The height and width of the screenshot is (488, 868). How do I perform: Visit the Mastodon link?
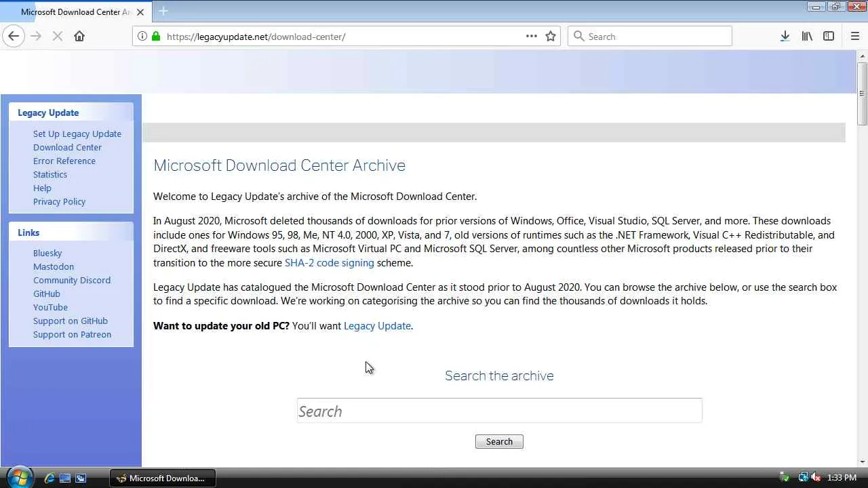(x=54, y=266)
